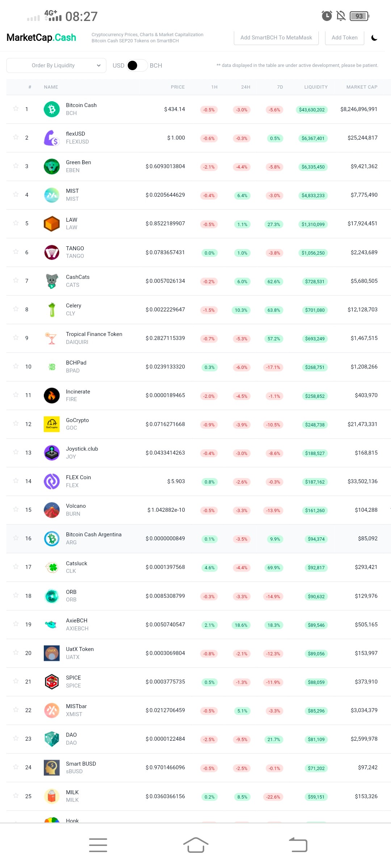Click the GoCrypto yellow logo
Image resolution: width=391 pixels, height=868 pixels.
(52, 424)
